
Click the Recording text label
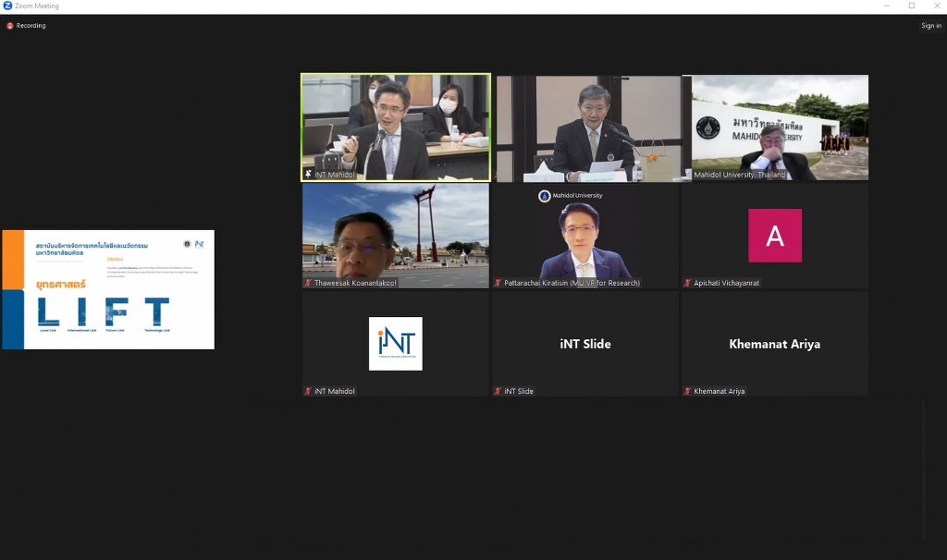(31, 26)
